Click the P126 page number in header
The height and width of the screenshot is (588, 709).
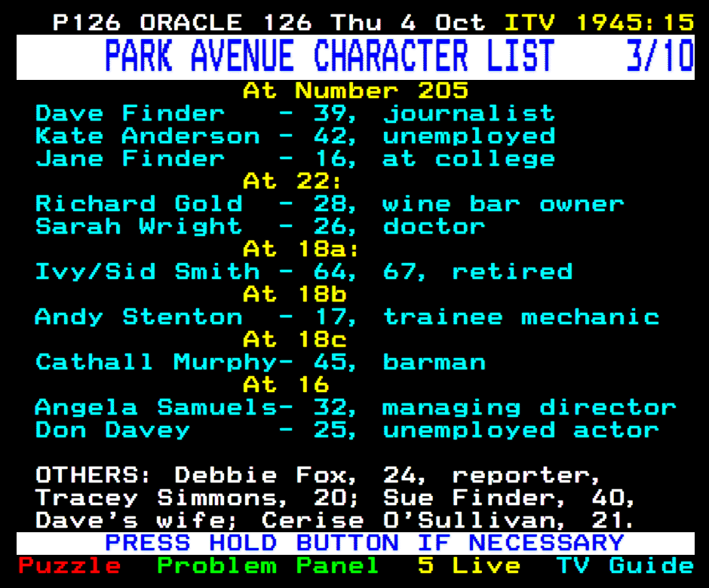point(87,22)
